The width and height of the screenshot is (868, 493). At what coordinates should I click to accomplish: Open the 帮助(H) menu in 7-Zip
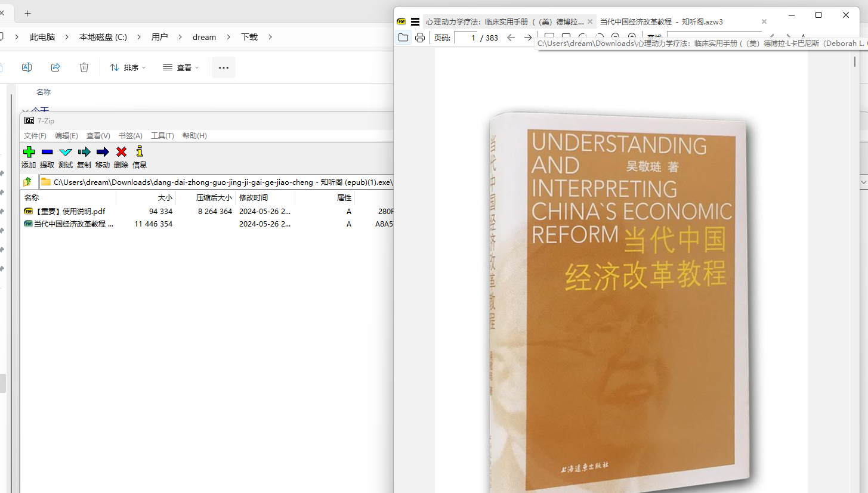(x=194, y=136)
